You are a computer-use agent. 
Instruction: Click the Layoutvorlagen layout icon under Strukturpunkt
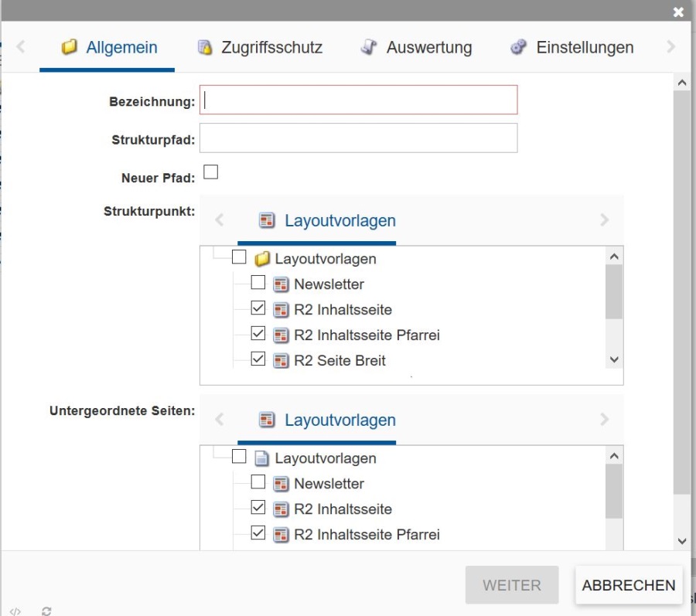(x=268, y=220)
